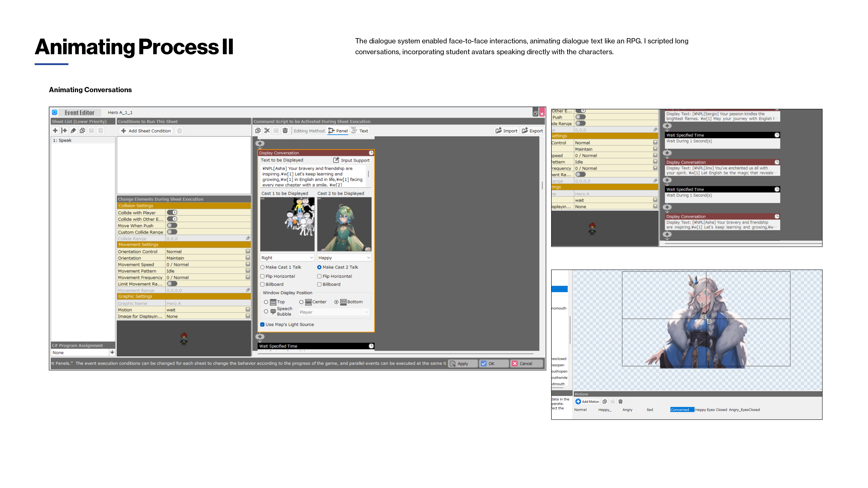Delete command with trash icon in script toolbar
The height and width of the screenshot is (488, 868).
tap(285, 131)
